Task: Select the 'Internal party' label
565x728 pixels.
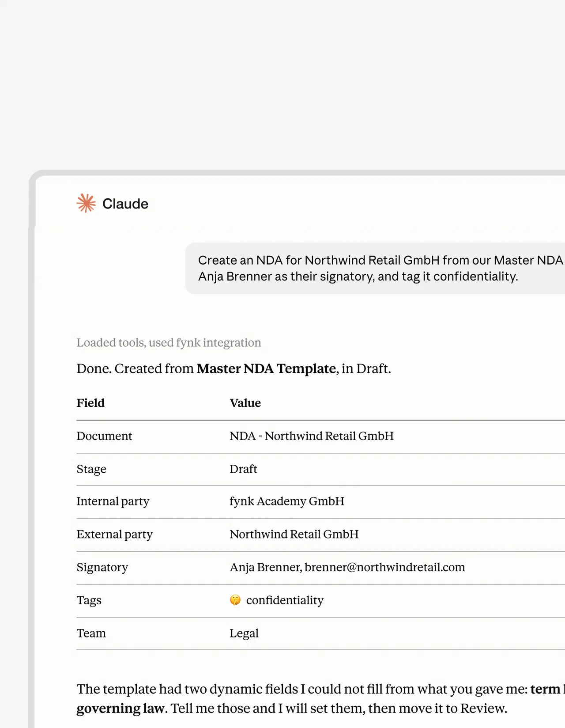Action: pyautogui.click(x=113, y=501)
